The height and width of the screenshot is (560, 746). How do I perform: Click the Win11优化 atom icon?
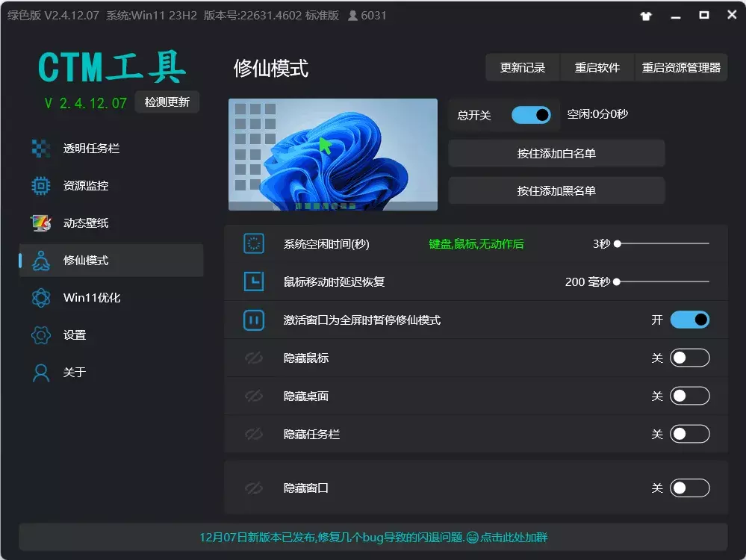[x=41, y=298]
